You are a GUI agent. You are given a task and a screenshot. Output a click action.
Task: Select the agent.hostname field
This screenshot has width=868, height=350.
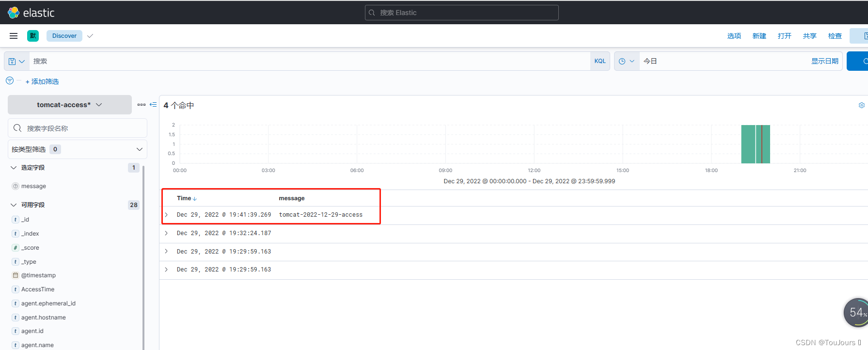(x=44, y=318)
